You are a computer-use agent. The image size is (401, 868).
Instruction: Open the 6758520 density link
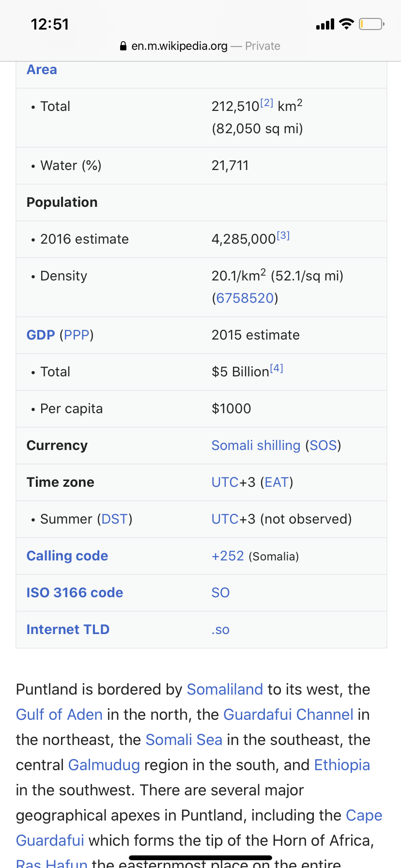pyautogui.click(x=245, y=298)
